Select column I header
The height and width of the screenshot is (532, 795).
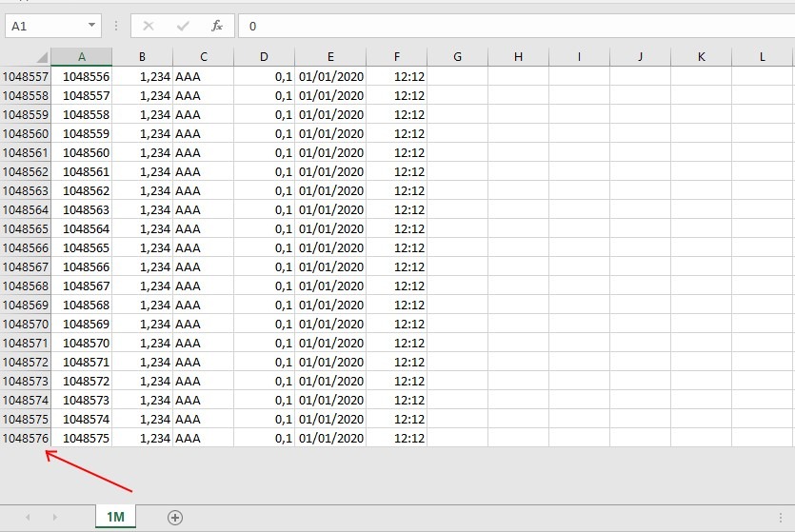(x=579, y=57)
